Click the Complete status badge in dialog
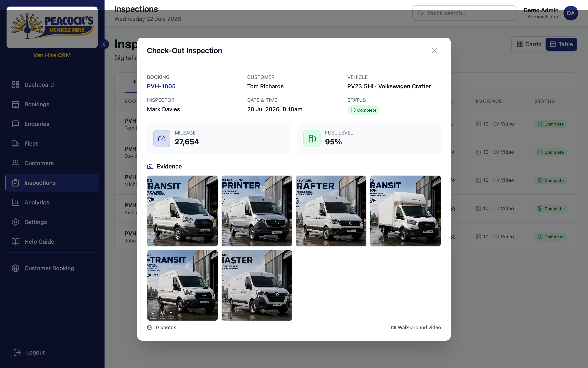 363,110
